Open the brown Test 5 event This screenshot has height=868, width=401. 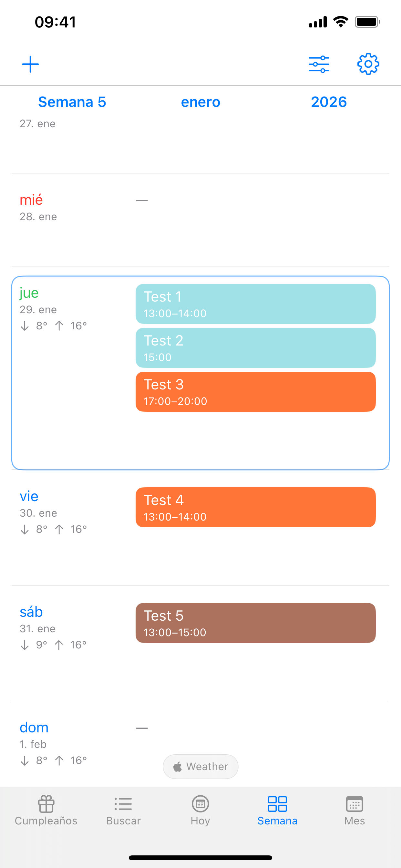click(255, 623)
